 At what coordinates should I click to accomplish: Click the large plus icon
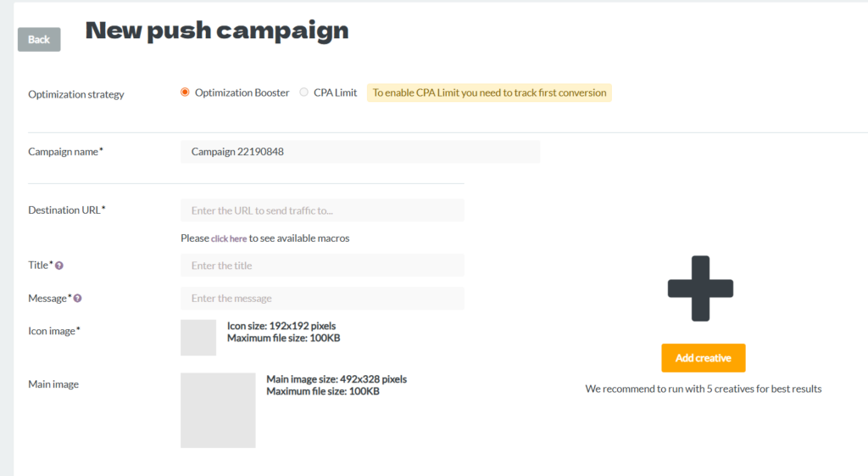[x=700, y=288]
